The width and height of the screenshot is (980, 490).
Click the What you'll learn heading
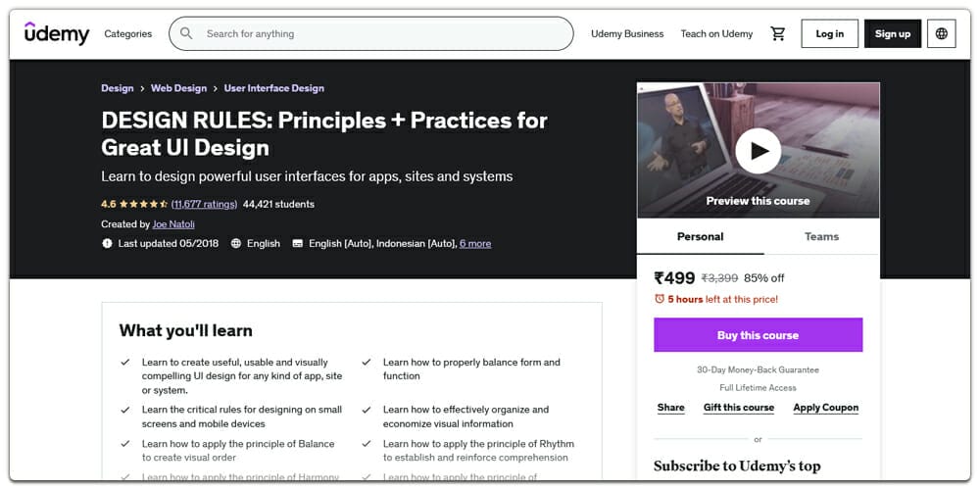185,330
